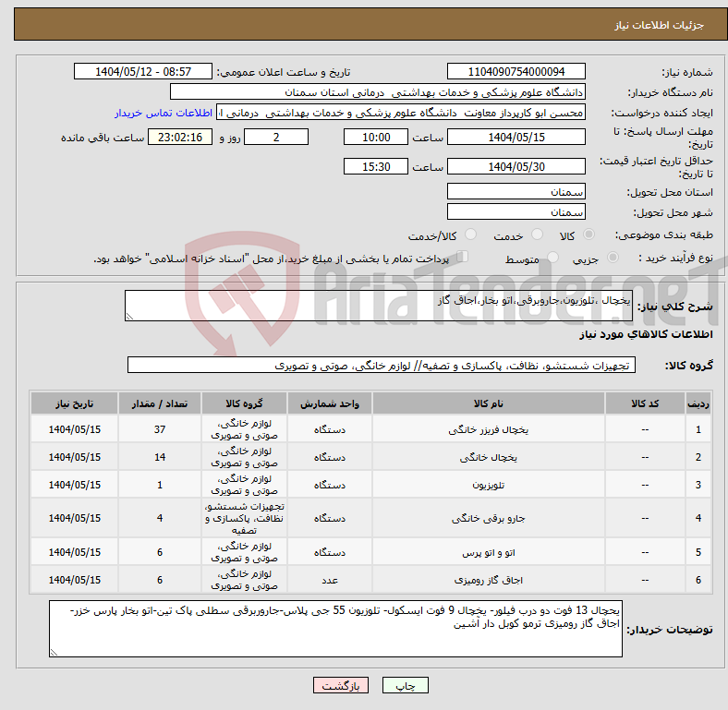Click the چاپ print button
The width and height of the screenshot is (728, 710).
tap(405, 685)
